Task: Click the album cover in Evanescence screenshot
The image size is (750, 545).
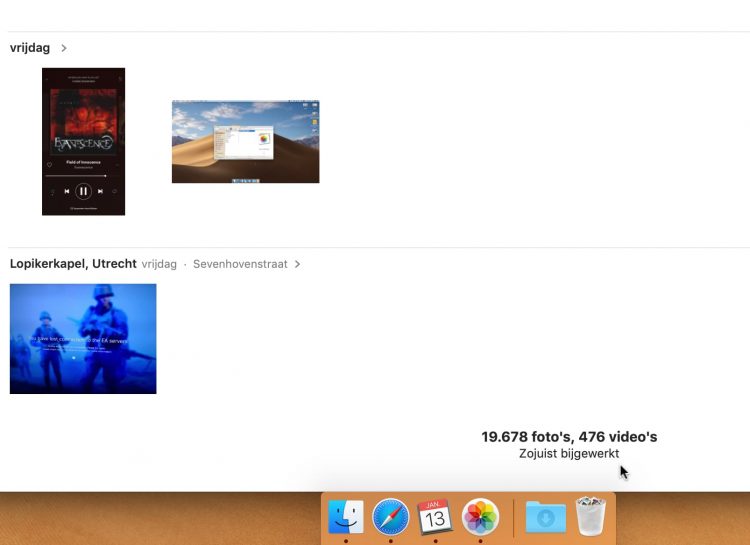Action: point(84,120)
